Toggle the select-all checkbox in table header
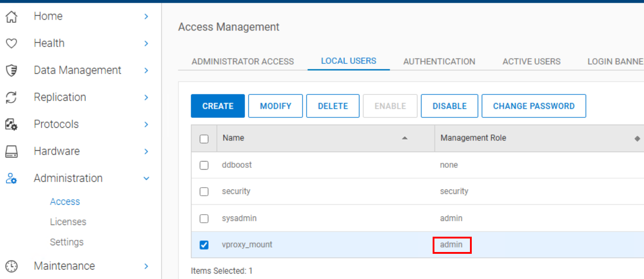The image size is (644, 279). (204, 139)
